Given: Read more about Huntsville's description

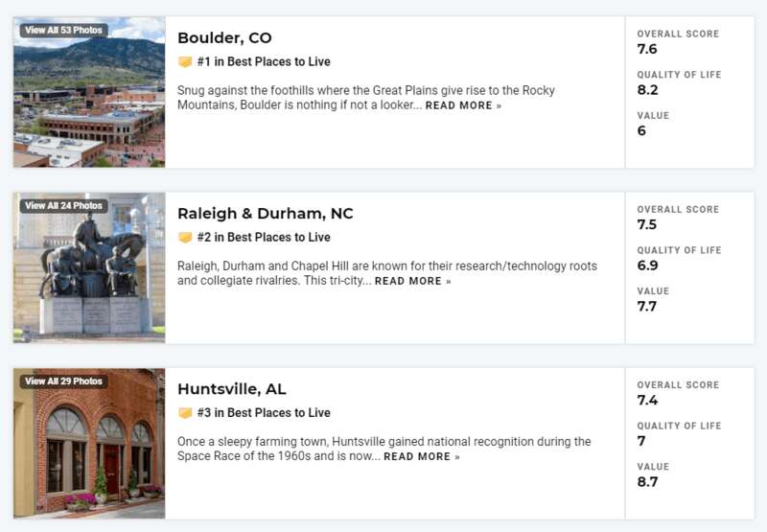Looking at the screenshot, I should (x=422, y=456).
